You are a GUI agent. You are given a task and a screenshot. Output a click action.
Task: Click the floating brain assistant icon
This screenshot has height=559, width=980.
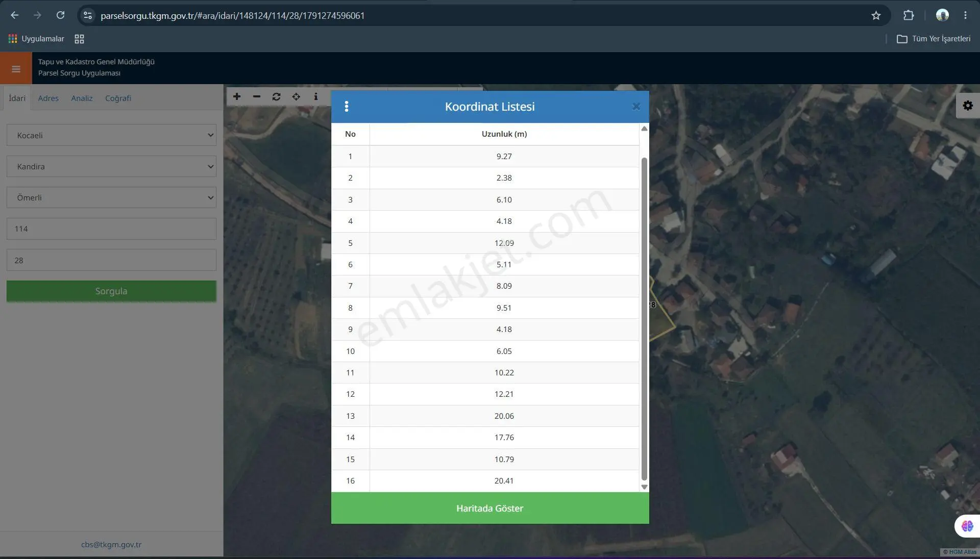point(967,526)
